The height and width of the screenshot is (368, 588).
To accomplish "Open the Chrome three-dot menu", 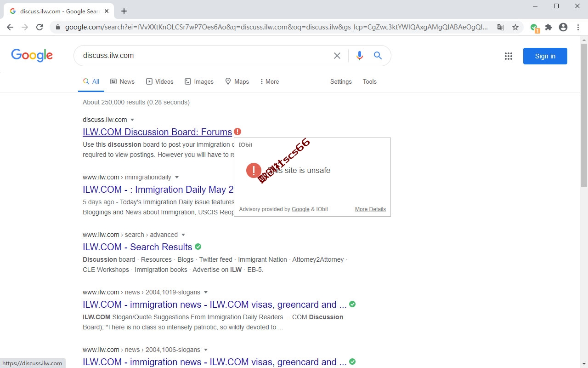I will coord(578,27).
